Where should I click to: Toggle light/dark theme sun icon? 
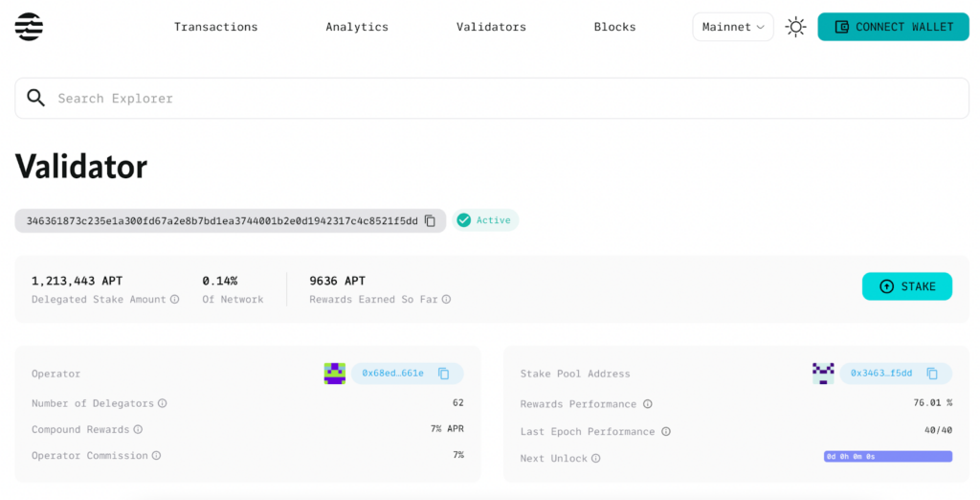795,27
